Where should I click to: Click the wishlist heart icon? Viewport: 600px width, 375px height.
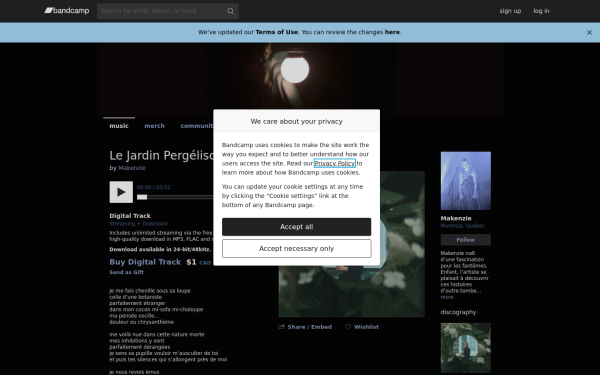point(348,327)
